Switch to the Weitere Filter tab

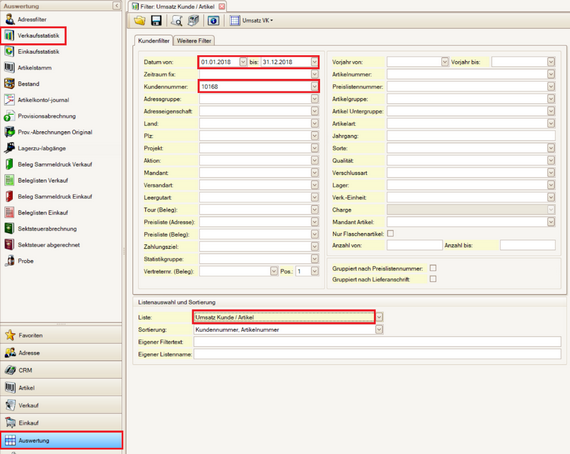194,41
